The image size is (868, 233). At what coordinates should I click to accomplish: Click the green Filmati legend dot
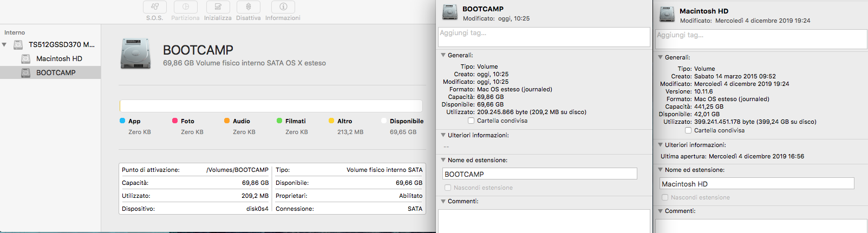279,121
